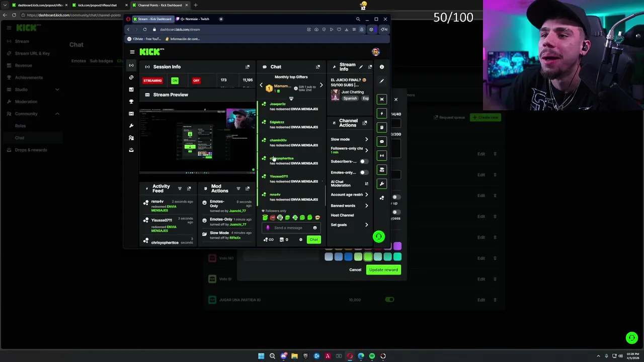
Task: Confirm with Update reward button
Action: [x=383, y=270]
